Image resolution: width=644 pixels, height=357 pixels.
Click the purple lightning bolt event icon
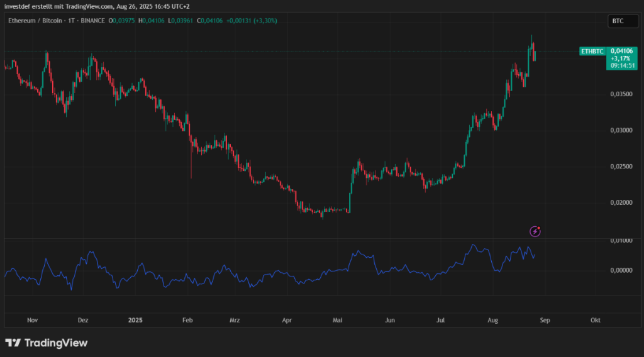[535, 231]
